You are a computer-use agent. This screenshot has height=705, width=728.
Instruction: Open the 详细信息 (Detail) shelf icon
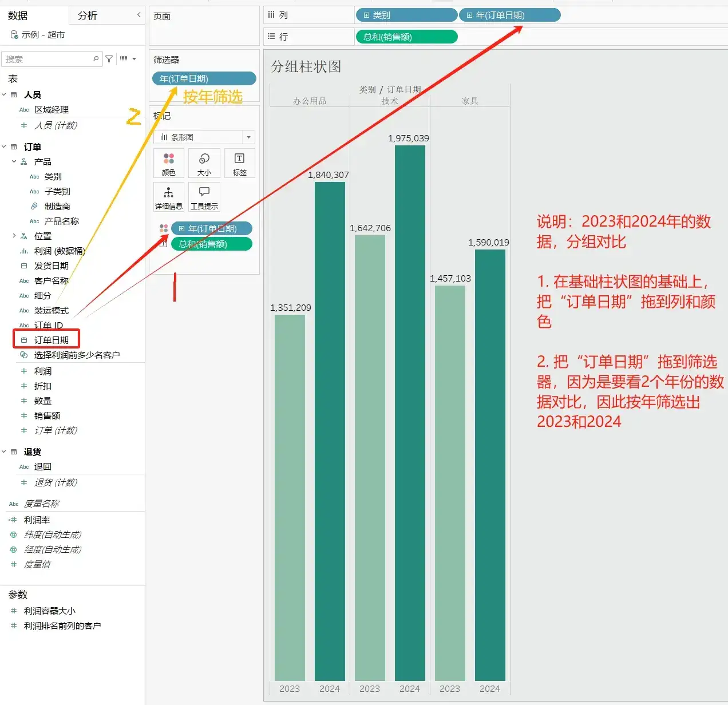tap(168, 197)
